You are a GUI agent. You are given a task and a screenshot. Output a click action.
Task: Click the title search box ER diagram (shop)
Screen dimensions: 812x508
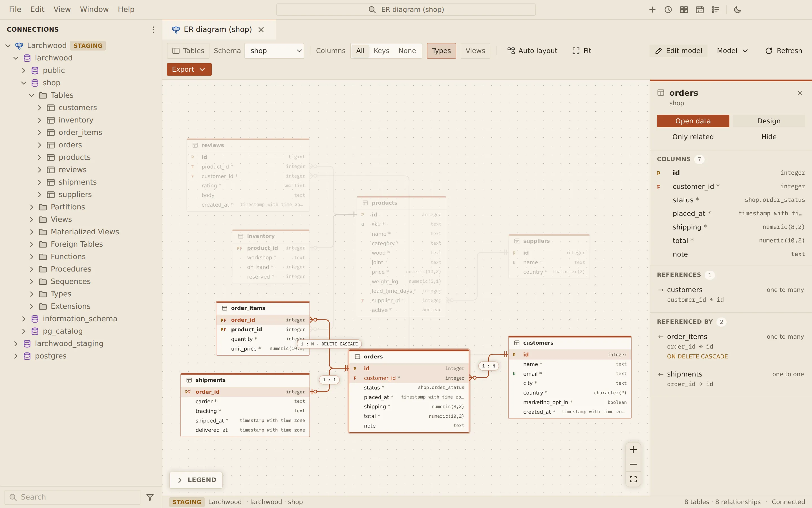[x=406, y=9]
